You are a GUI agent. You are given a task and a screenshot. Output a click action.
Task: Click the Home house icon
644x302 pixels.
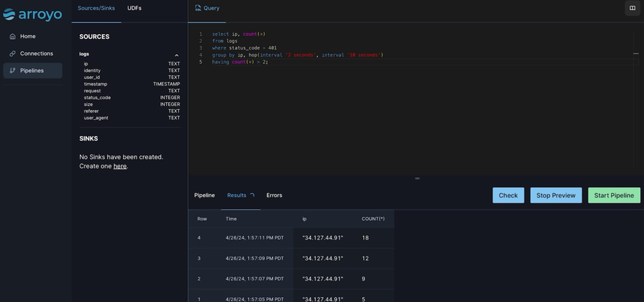[12, 36]
